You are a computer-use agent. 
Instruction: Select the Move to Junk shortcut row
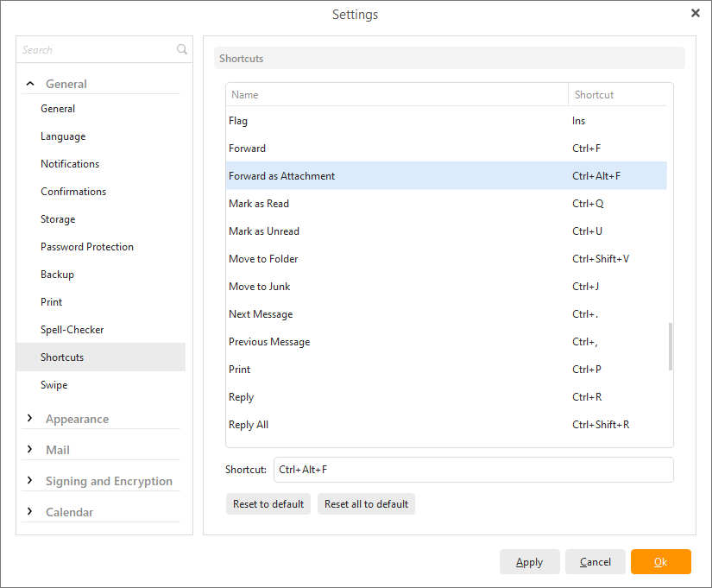coord(345,286)
